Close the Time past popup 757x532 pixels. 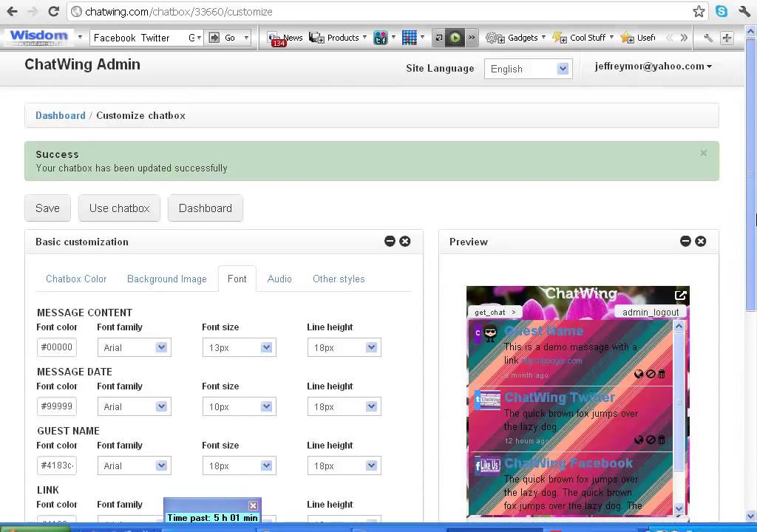(253, 505)
